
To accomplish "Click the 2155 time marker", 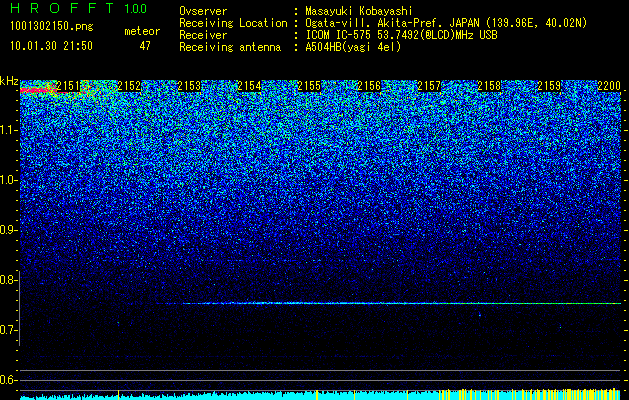I will (309, 86).
